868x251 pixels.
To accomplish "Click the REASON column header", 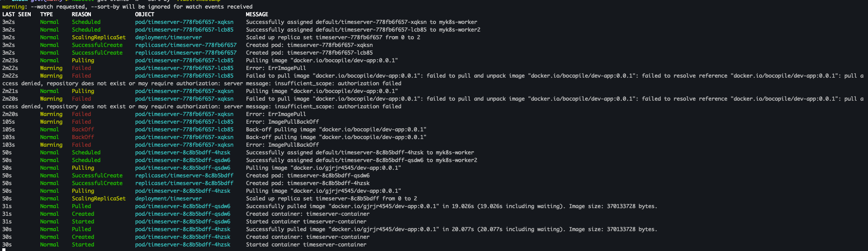I will pyautogui.click(x=81, y=14).
